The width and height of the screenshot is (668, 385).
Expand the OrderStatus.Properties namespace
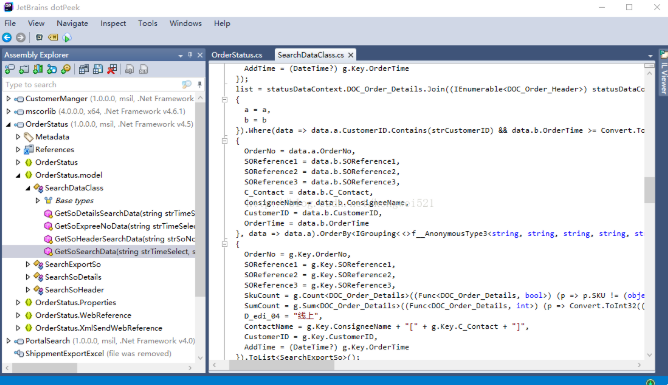18,302
